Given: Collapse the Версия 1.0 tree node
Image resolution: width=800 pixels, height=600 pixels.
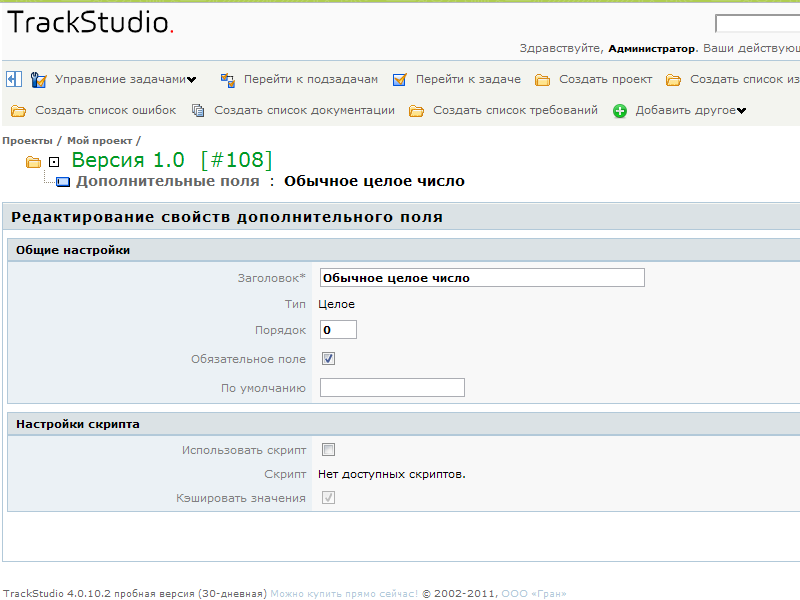Looking at the screenshot, I should click(54, 162).
